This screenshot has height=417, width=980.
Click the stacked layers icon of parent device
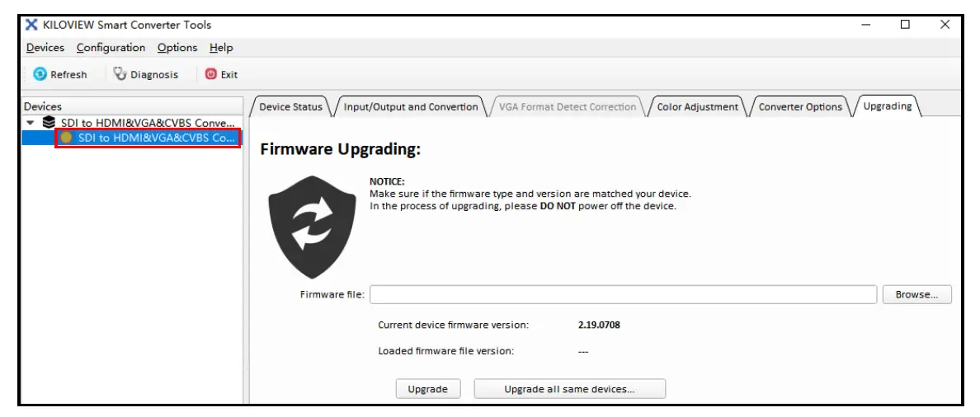[49, 122]
